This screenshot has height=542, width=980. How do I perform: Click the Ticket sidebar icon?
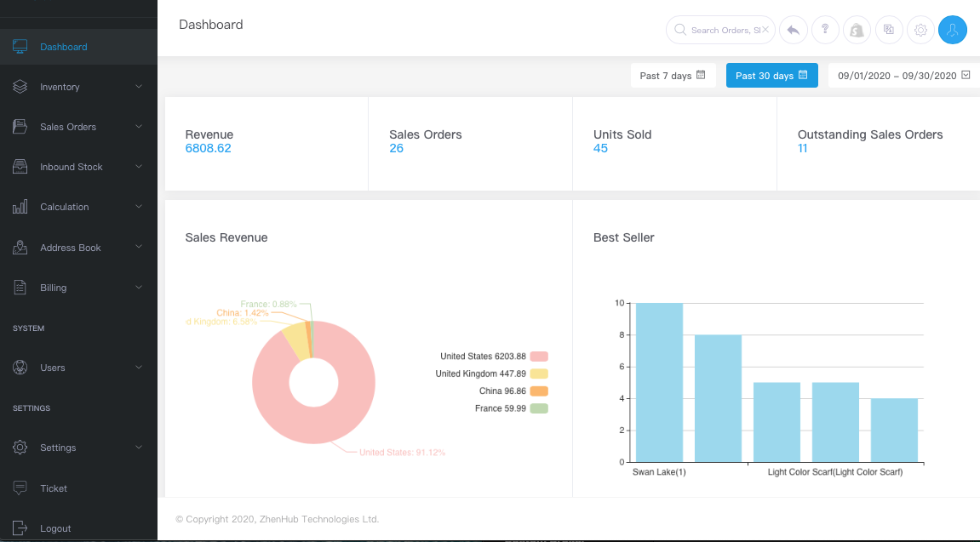[x=20, y=488]
